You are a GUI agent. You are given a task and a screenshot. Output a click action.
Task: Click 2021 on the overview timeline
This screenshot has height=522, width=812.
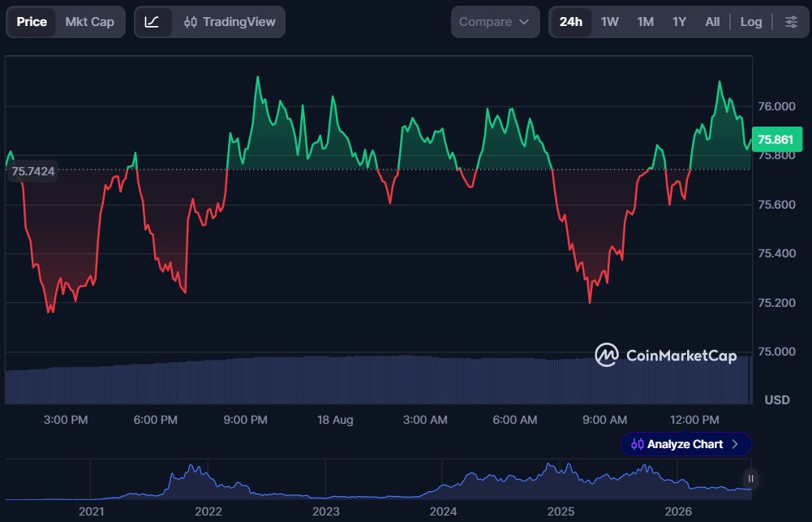tap(91, 511)
